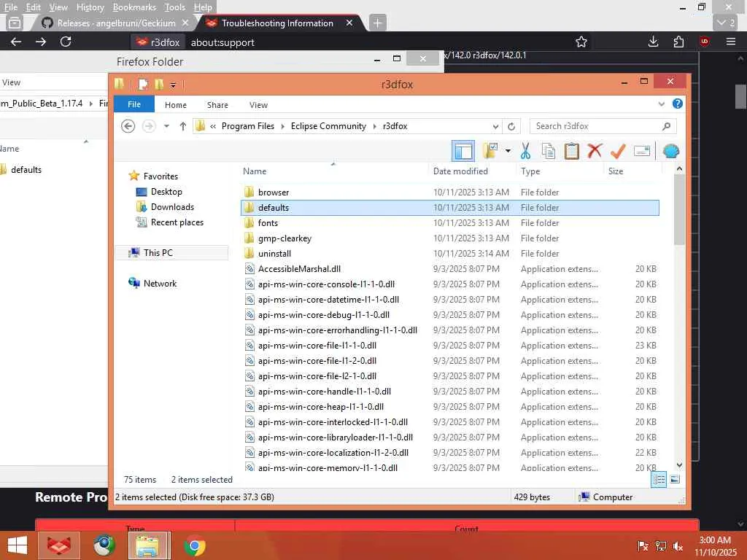Open Extensions puzzle icon in browser
Viewport: 747px width, 560px height.
pyautogui.click(x=679, y=42)
